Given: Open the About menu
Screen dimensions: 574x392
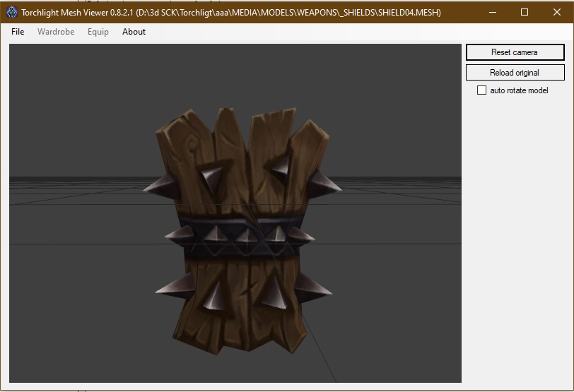Looking at the screenshot, I should 134,32.
